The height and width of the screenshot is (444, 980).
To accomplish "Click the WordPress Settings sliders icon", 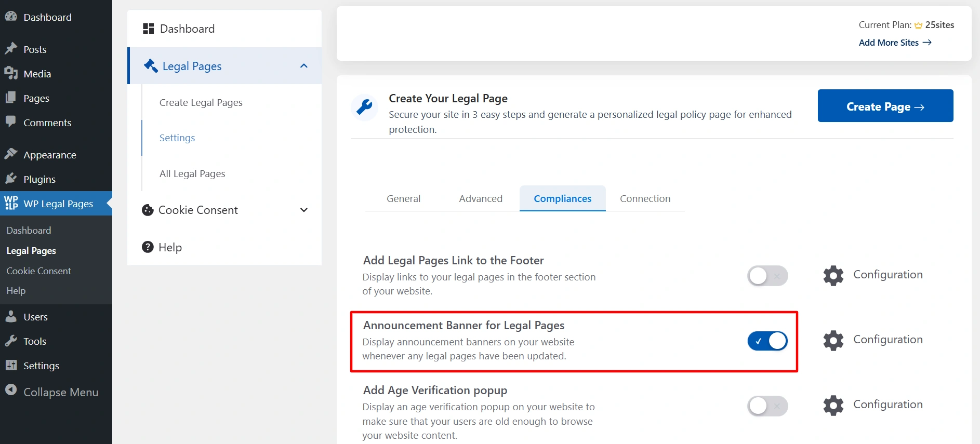I will tap(11, 365).
